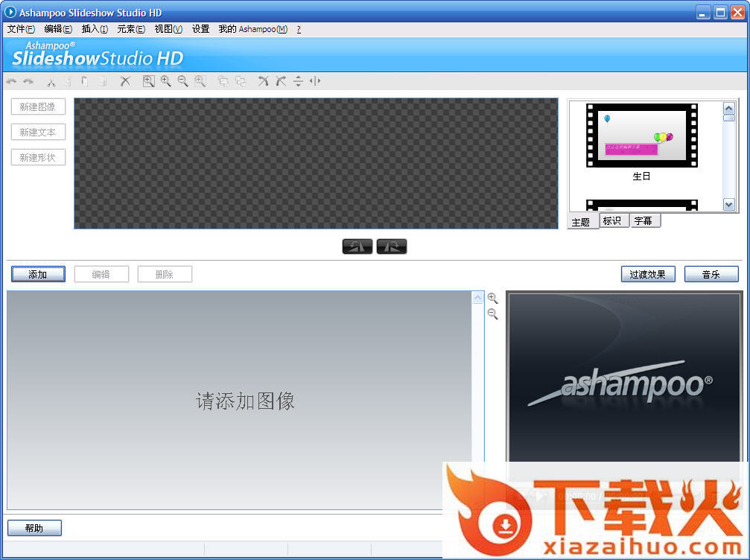Click the rotate left toolbar icon
The height and width of the screenshot is (560, 750).
[x=263, y=81]
